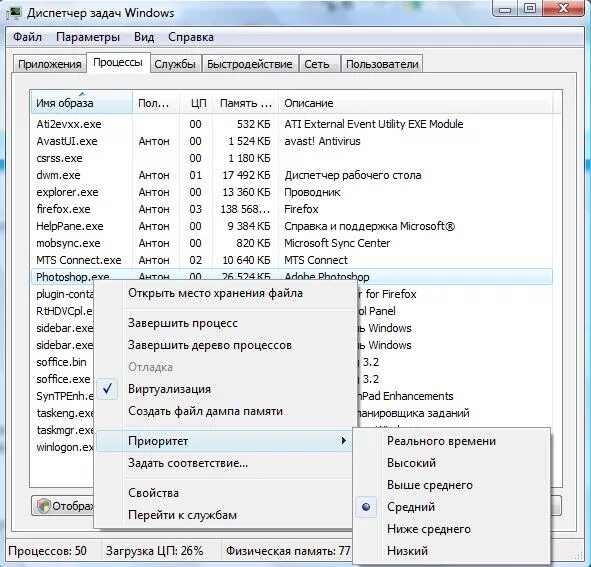Select the MTS Connect.exe process
This screenshot has height=567, width=591.
(292, 260)
